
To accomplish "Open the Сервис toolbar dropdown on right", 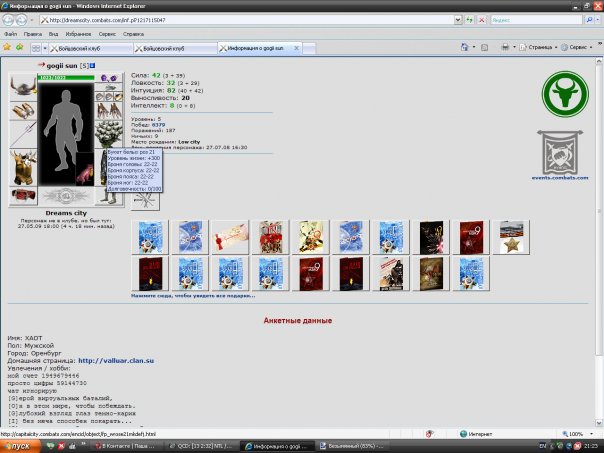I will (x=576, y=47).
